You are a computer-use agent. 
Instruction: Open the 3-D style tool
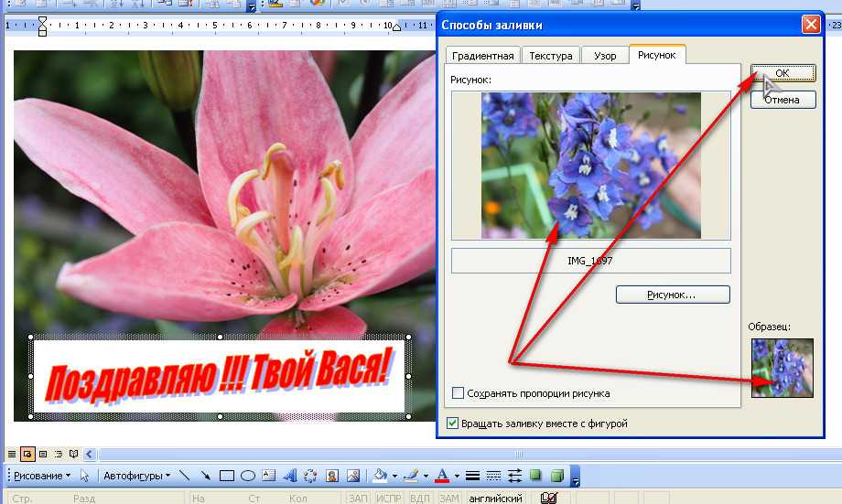point(556,476)
